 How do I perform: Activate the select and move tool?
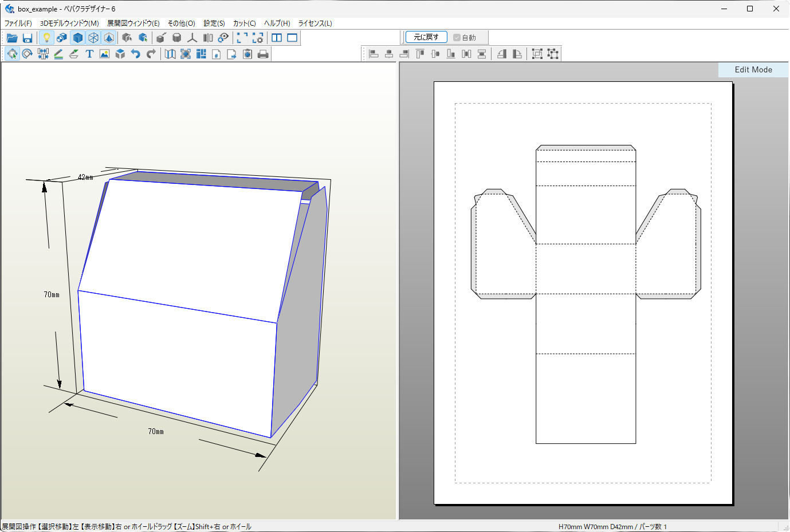click(12, 54)
